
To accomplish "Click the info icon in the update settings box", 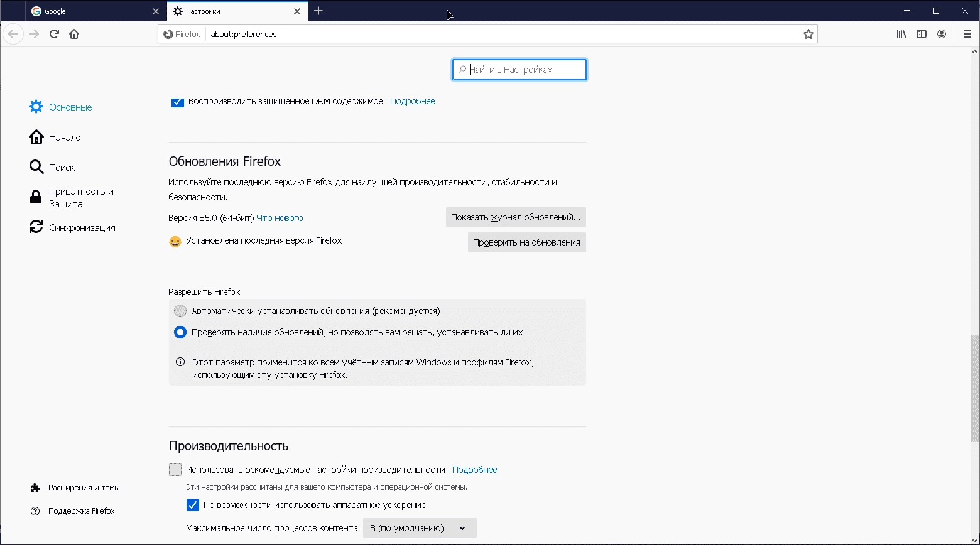I will [x=180, y=362].
